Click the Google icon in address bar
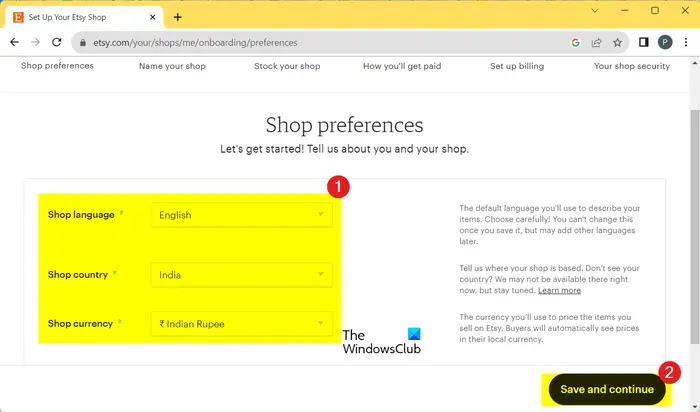Image resolution: width=700 pixels, height=412 pixels. [576, 43]
